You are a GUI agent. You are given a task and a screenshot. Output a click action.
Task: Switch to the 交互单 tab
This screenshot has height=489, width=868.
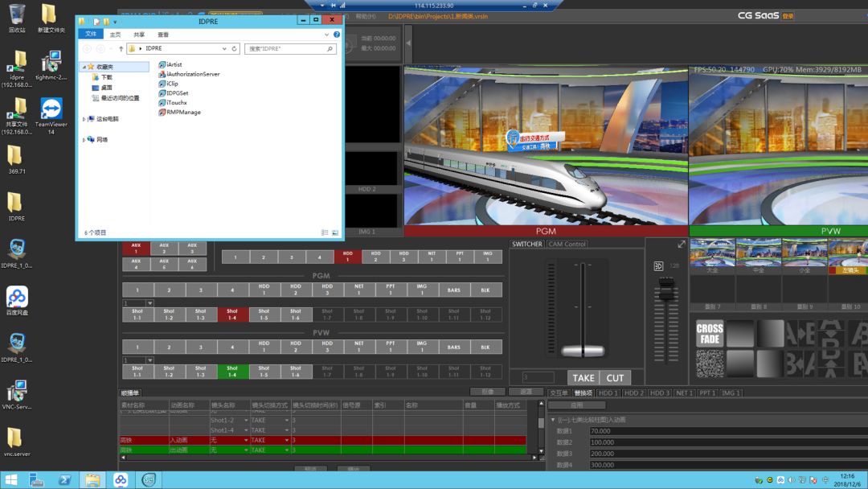coord(559,393)
